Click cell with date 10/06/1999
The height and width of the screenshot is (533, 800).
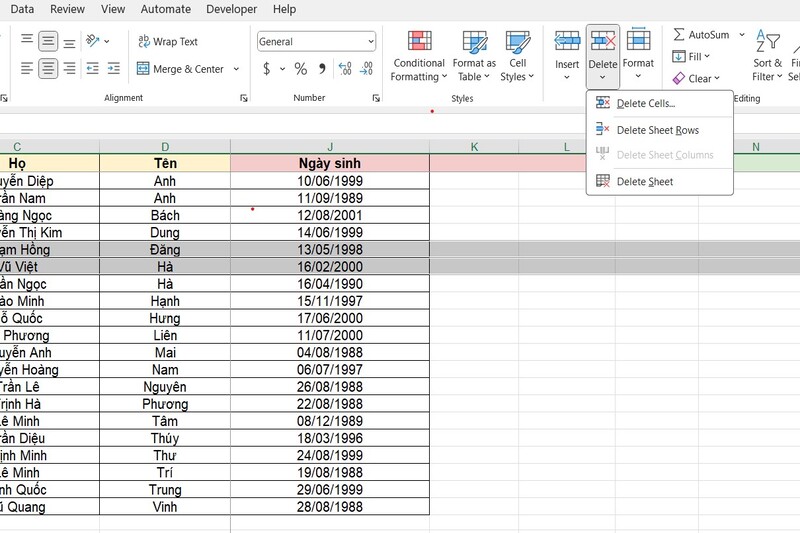pyautogui.click(x=330, y=181)
